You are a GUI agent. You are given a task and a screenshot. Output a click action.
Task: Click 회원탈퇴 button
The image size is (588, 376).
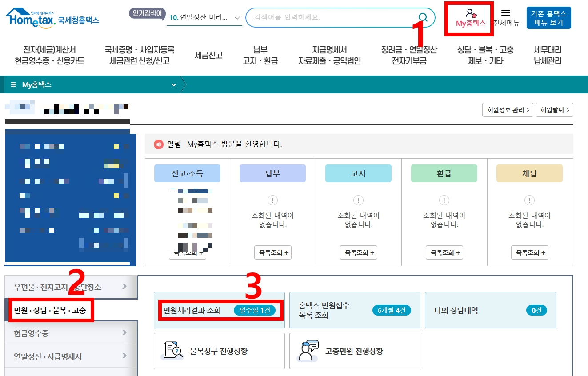(x=554, y=110)
